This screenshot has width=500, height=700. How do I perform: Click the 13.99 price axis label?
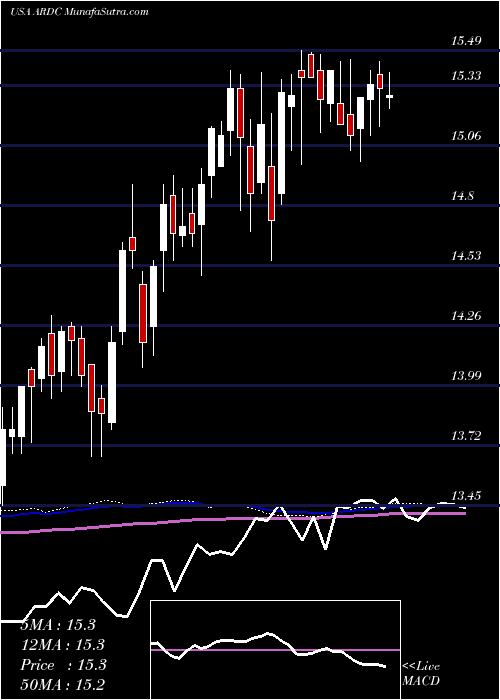466,376
